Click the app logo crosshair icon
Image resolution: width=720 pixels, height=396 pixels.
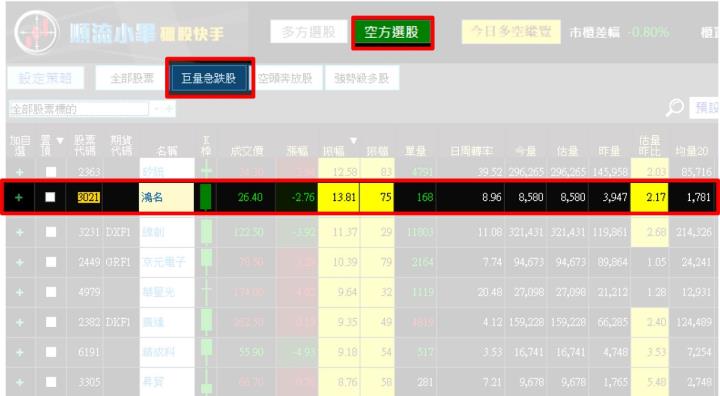(x=37, y=33)
